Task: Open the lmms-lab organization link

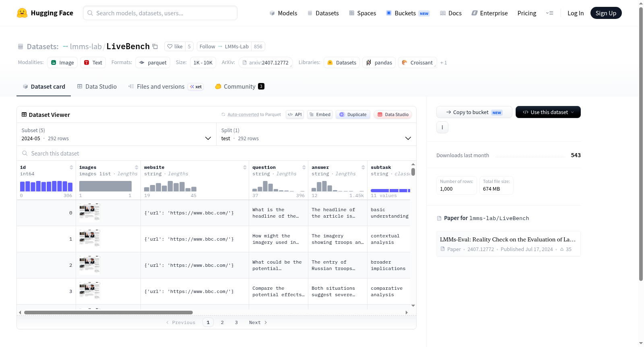Action: (86, 46)
